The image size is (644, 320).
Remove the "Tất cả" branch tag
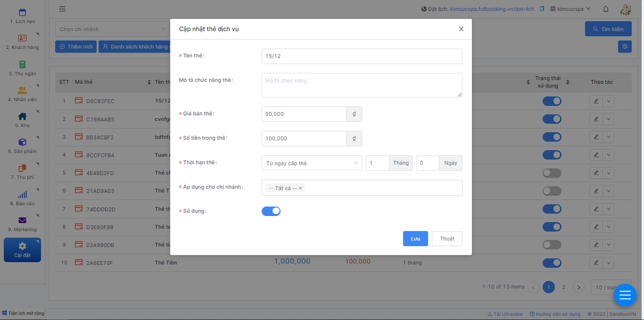pos(300,188)
